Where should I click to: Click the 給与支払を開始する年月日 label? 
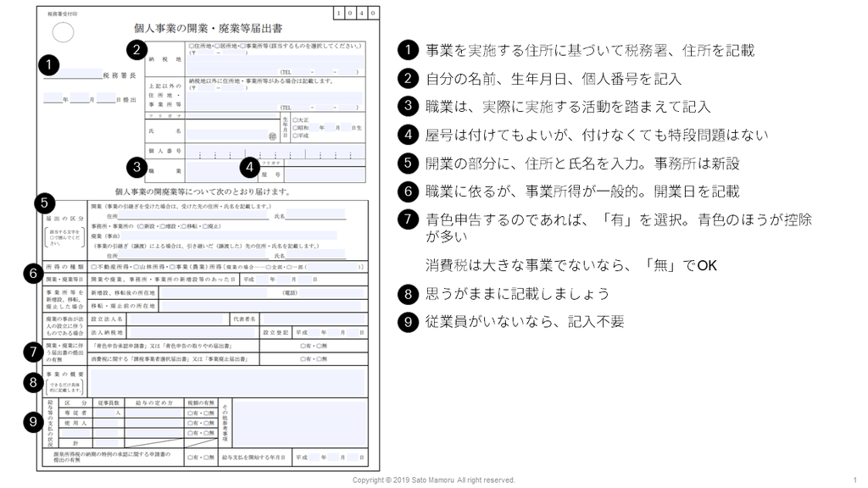(253, 457)
